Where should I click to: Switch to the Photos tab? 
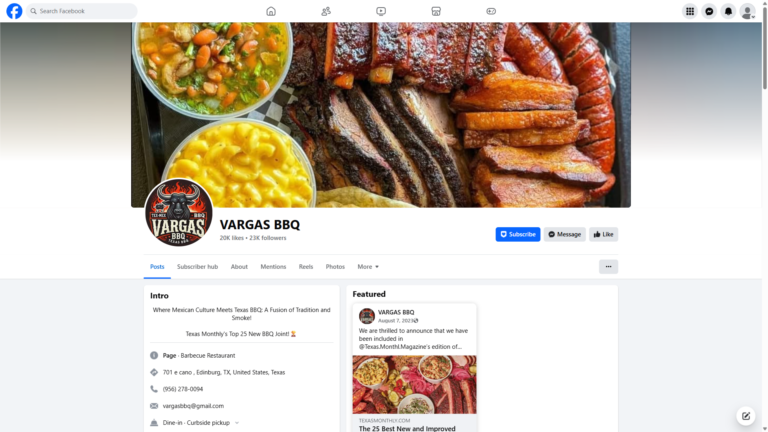coord(335,266)
